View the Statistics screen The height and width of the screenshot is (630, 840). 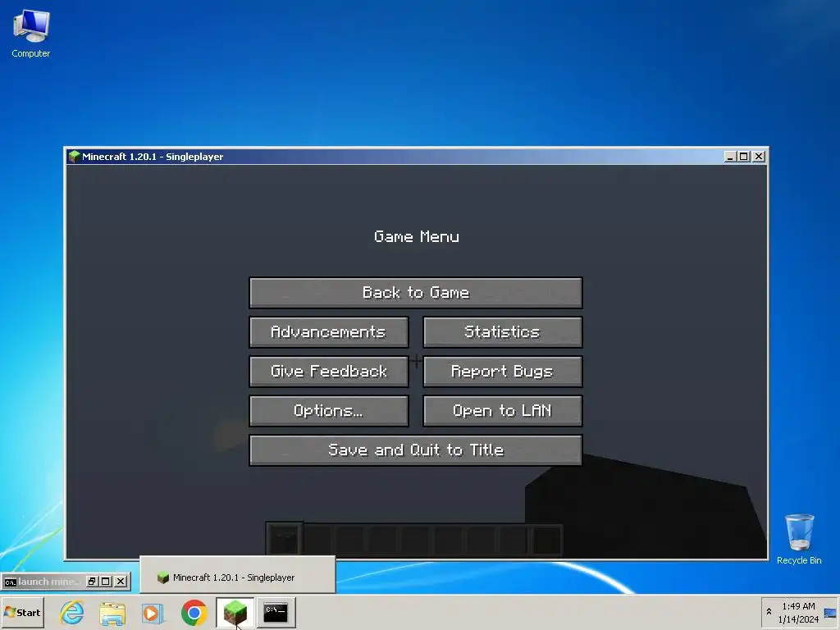tap(503, 332)
